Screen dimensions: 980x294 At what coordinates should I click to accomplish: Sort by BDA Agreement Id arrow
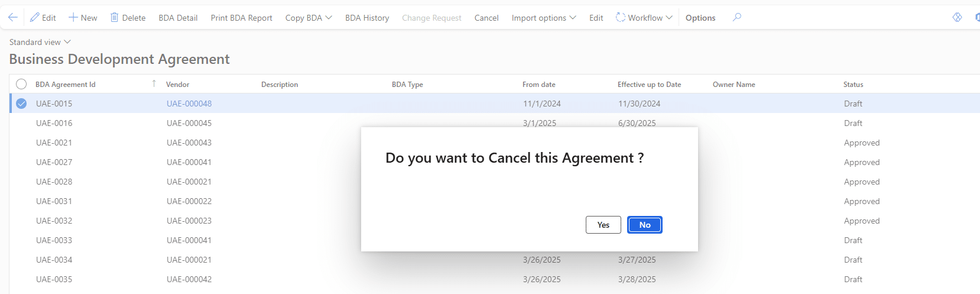154,83
